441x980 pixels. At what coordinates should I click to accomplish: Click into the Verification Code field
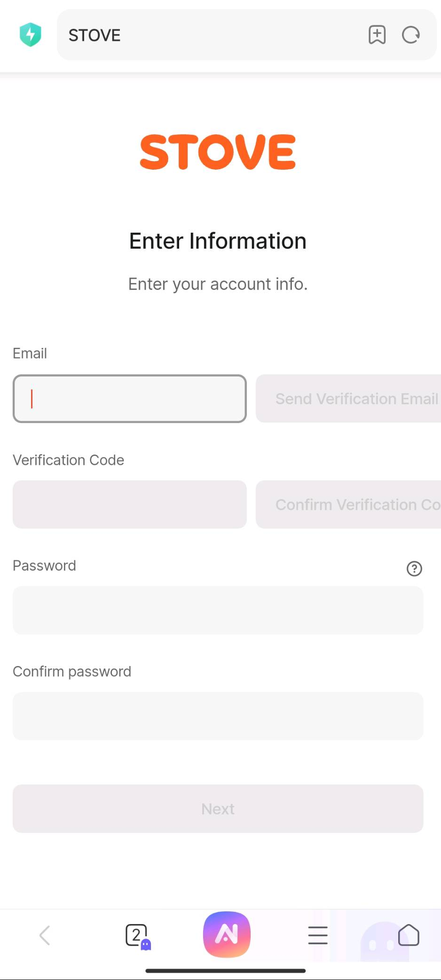click(130, 504)
